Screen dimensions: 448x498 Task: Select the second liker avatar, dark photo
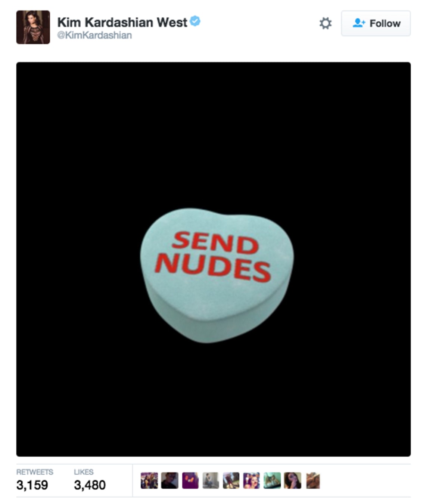(170, 480)
